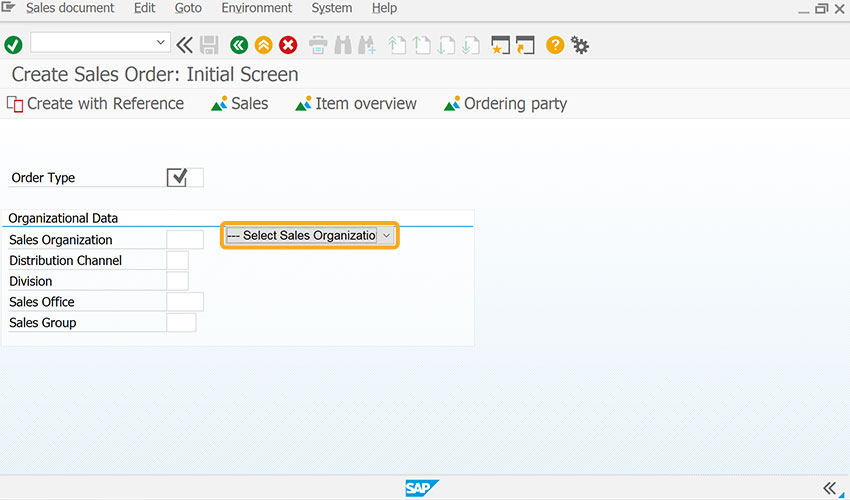
Task: Go to Last Page icon
Action: tap(470, 45)
